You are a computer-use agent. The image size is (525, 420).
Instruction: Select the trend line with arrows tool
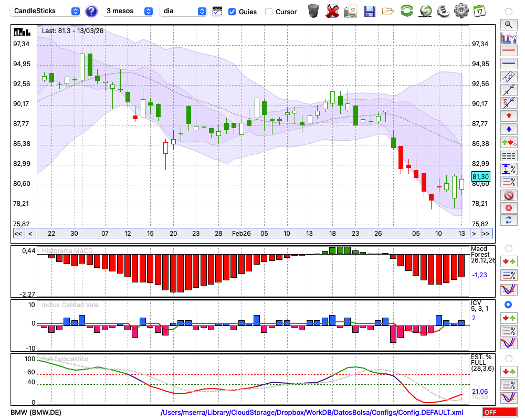pyautogui.click(x=509, y=90)
